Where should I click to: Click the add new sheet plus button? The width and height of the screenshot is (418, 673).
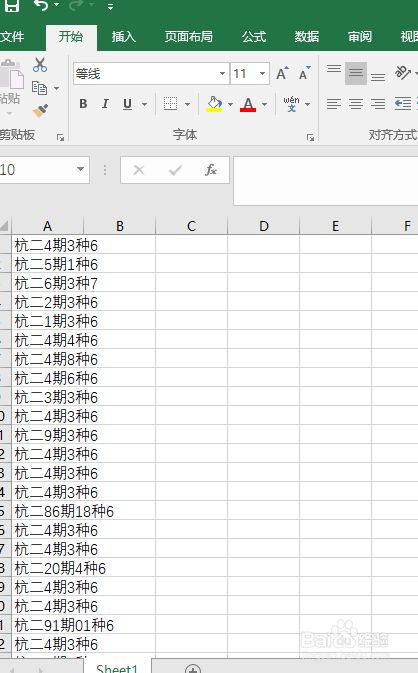[x=193, y=668]
